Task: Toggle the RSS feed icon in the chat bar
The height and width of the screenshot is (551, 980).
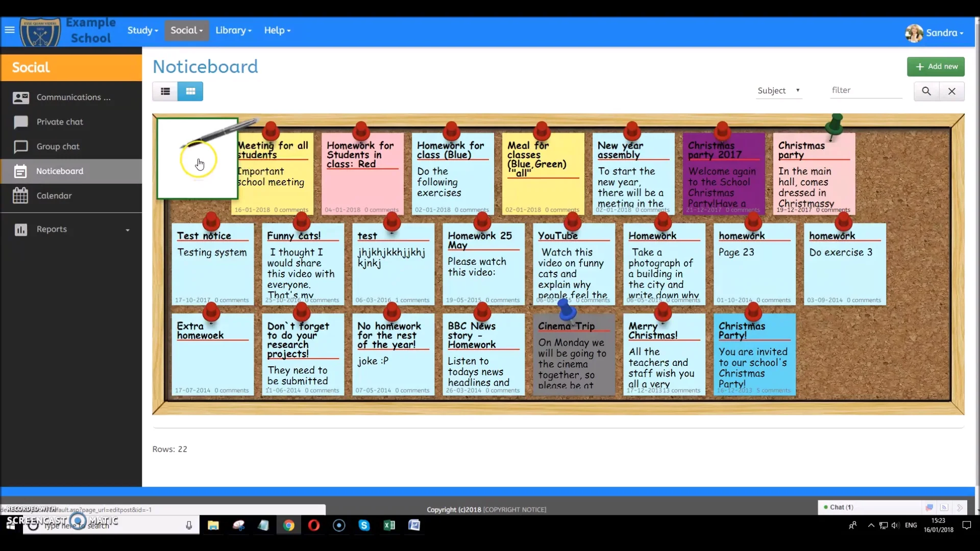Action: [945, 507]
